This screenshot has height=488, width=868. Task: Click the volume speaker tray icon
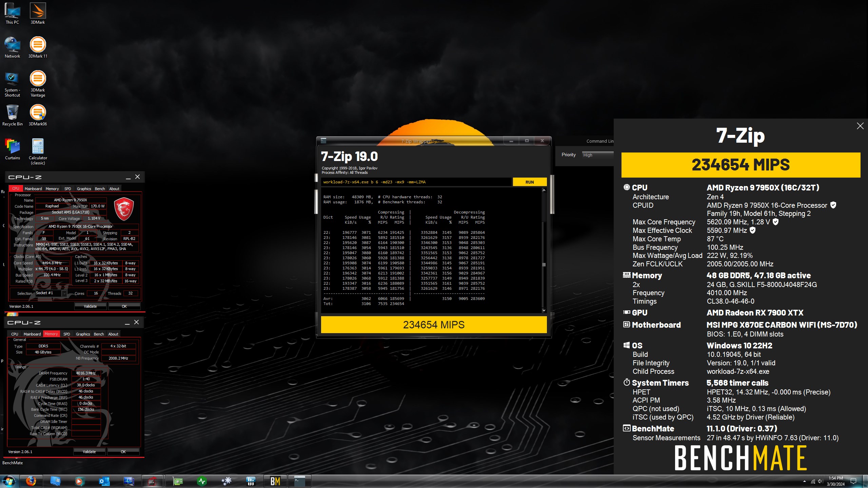point(820,481)
